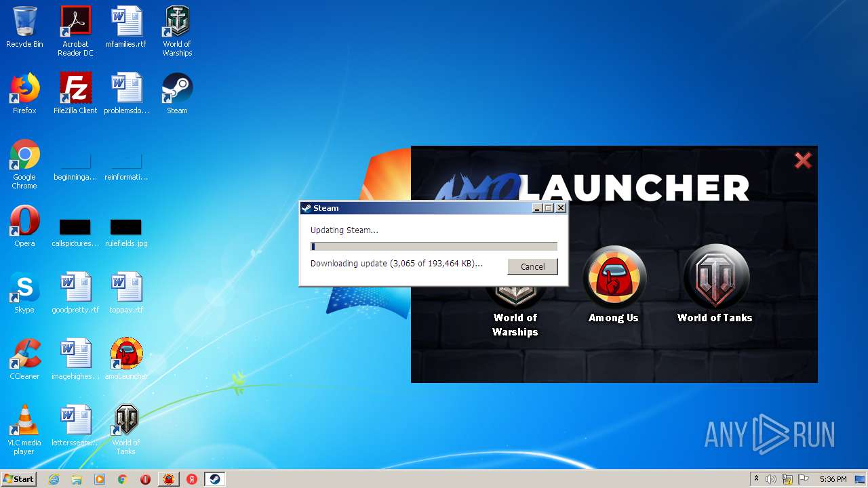Show hidden system tray icons
Viewport: 868px width, 488px height.
tap(756, 479)
